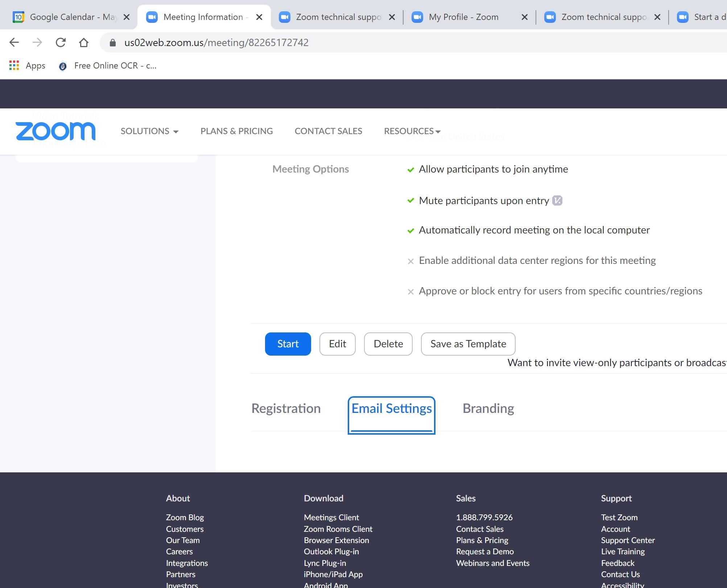This screenshot has height=588, width=727.
Task: Expand the Solutions dropdown menu
Action: click(x=149, y=131)
